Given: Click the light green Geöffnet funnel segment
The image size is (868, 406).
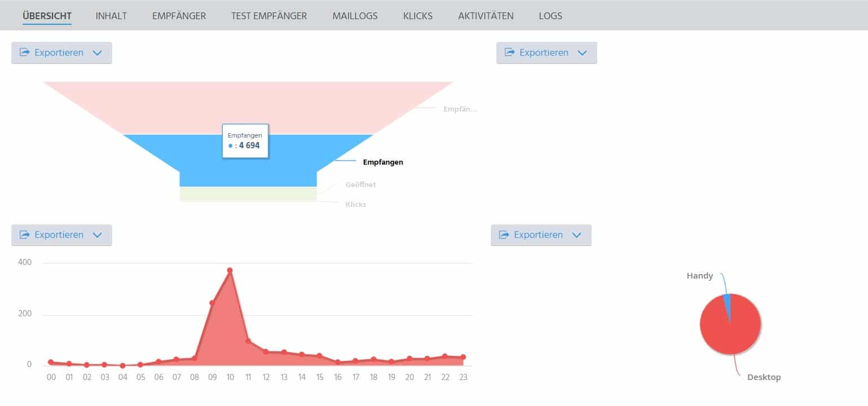Looking at the screenshot, I should click(248, 193).
